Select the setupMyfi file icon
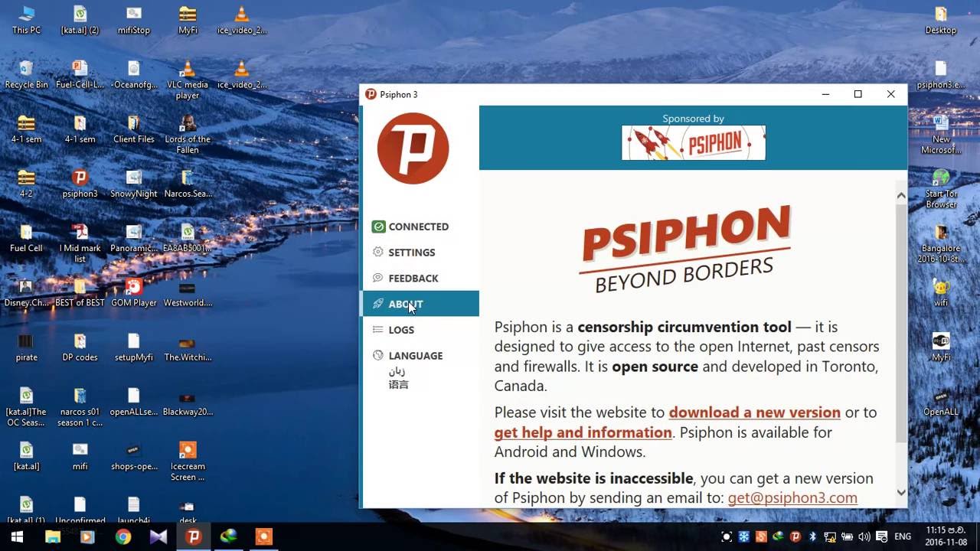The width and height of the screenshot is (980, 551). tap(134, 347)
